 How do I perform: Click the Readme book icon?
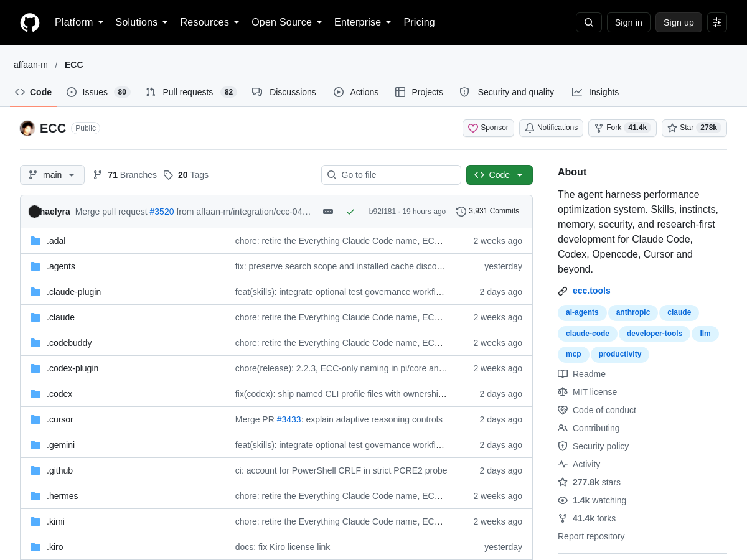click(563, 374)
